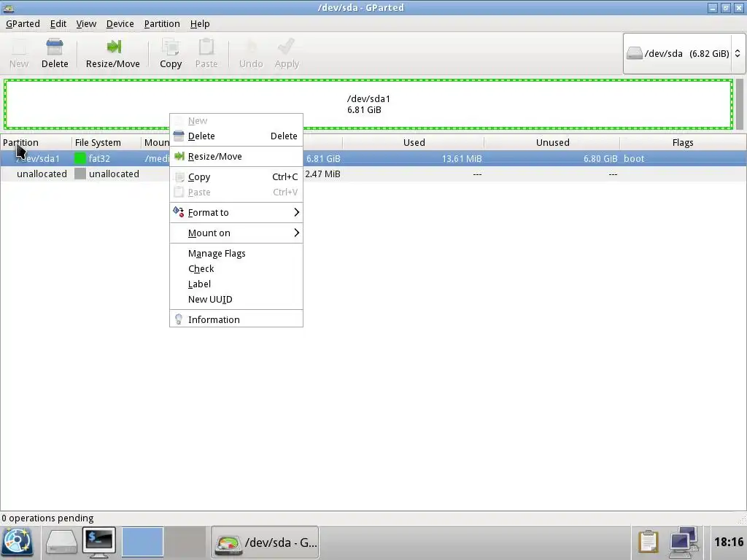Click the Undo toolbar button
The height and width of the screenshot is (560, 747).
251,53
